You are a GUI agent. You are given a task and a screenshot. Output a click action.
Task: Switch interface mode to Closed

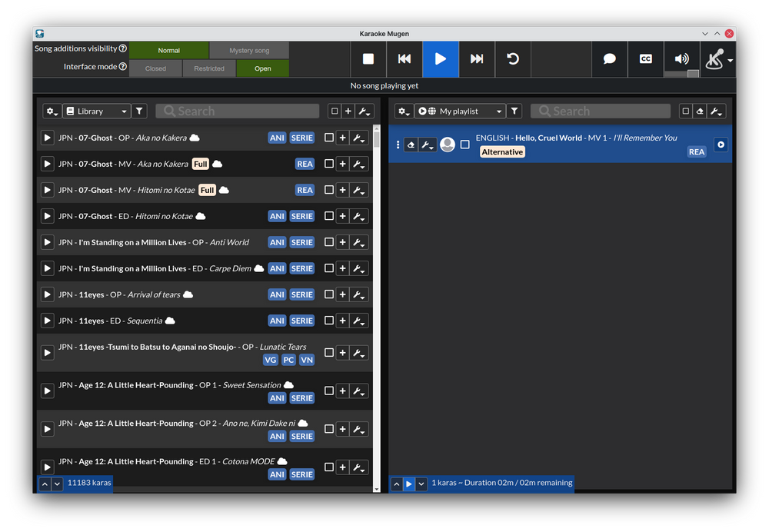tap(155, 68)
